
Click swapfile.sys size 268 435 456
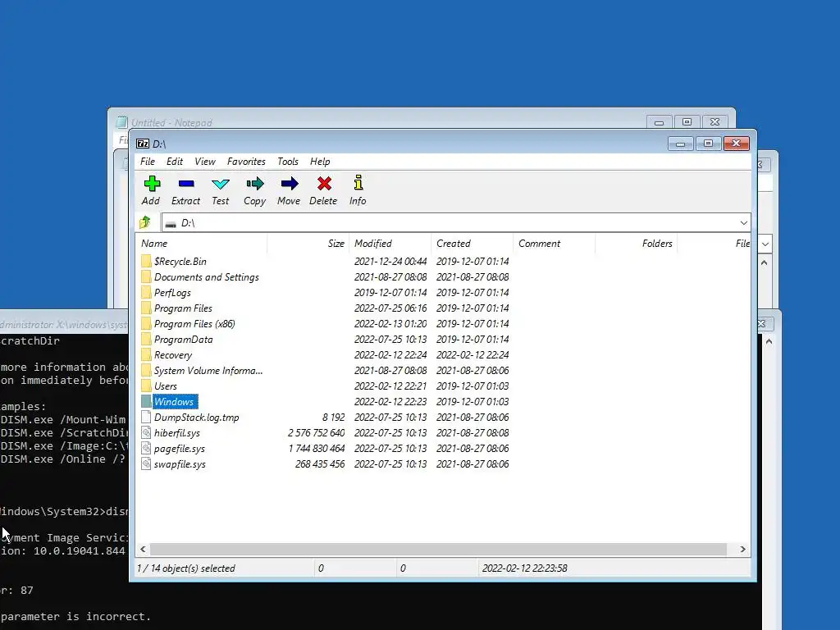(320, 464)
